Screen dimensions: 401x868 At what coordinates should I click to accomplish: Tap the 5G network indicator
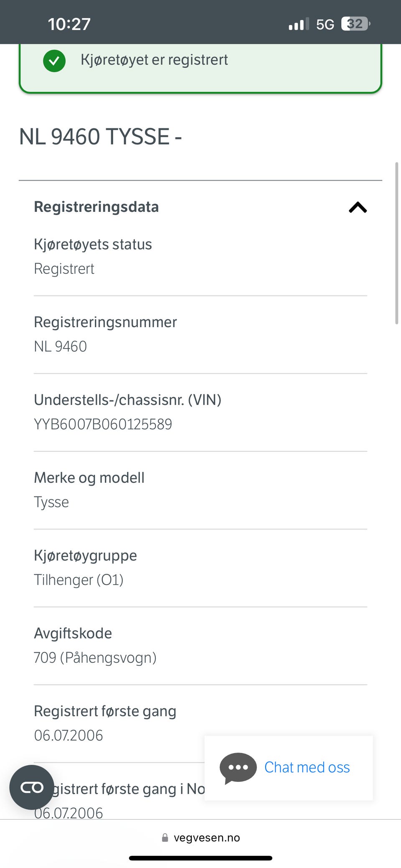coord(325,24)
